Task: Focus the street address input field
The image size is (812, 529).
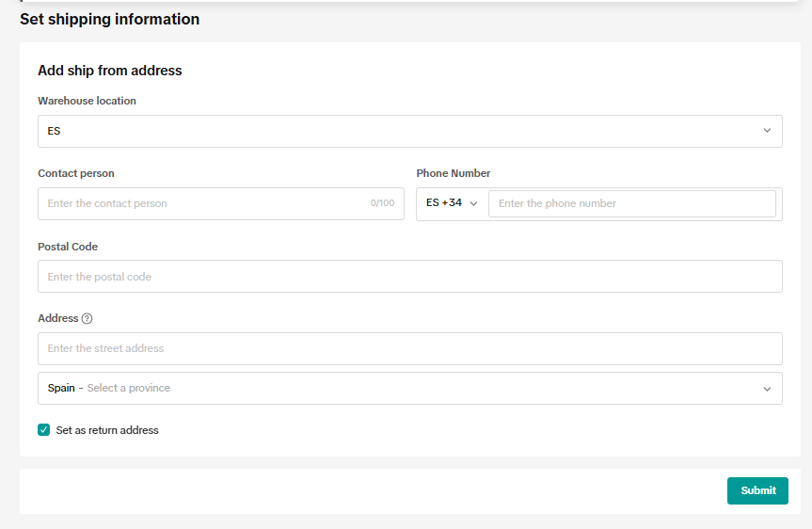Action: [x=410, y=348]
